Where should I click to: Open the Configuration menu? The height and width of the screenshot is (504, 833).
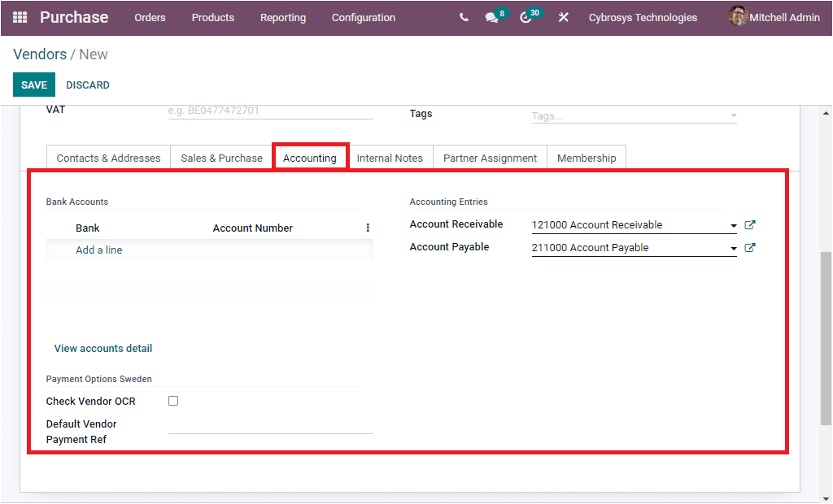click(363, 17)
